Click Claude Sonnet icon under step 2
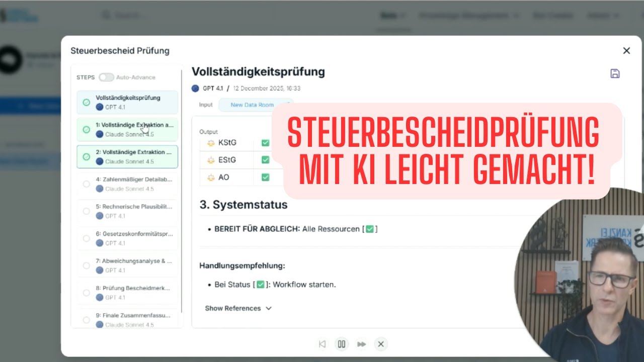The height and width of the screenshot is (362, 644). pos(100,161)
